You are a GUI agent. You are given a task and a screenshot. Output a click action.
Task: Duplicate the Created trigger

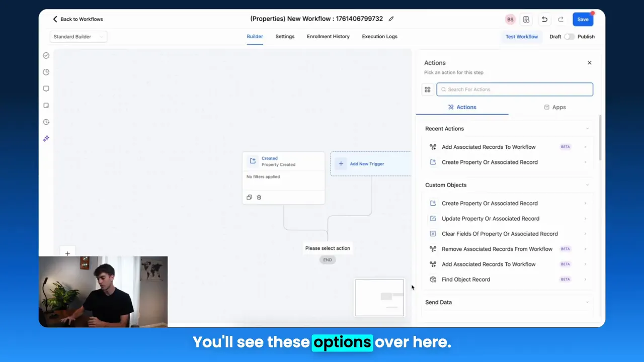(x=250, y=198)
